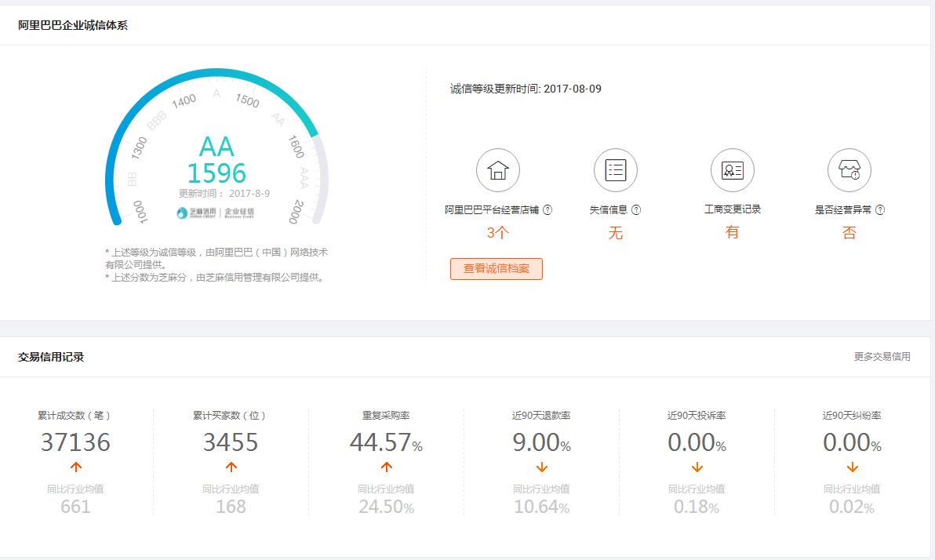
Task: Click the 3个 store count value
Action: (497, 233)
